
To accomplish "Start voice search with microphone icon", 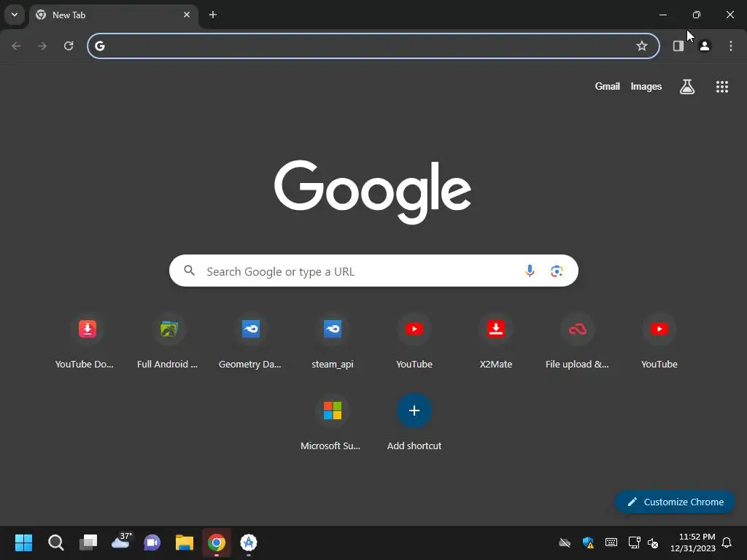I will click(530, 271).
